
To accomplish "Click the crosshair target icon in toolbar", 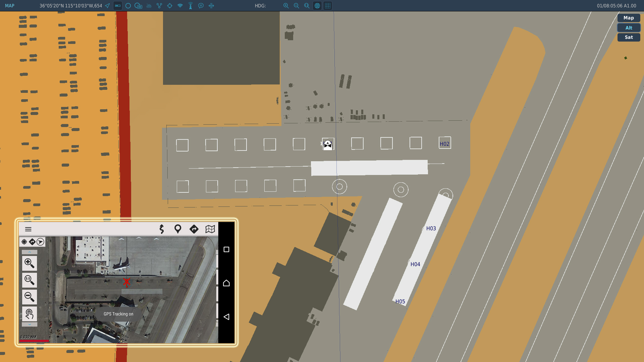I will (x=170, y=6).
